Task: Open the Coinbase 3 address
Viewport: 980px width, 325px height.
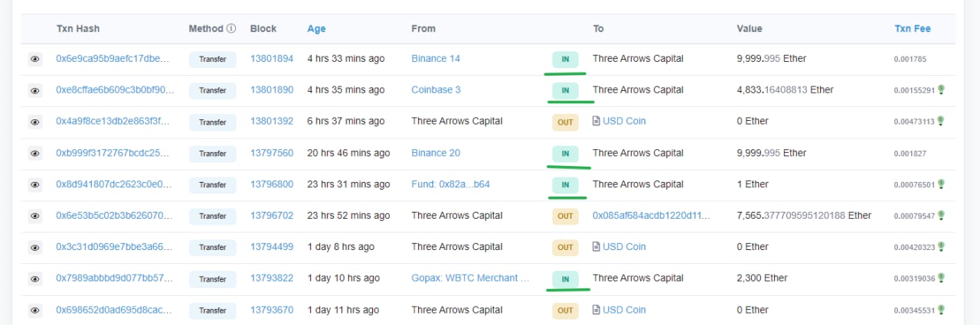Action: (436, 89)
